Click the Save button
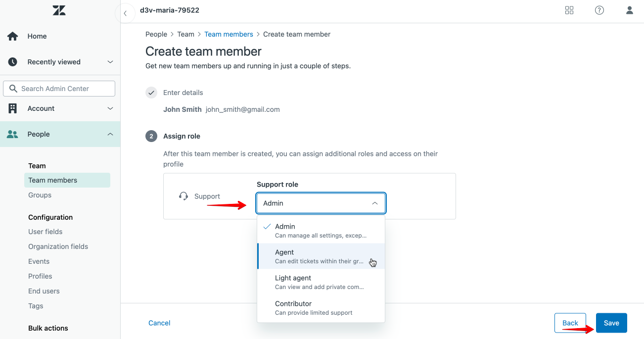Screen dimensions: 644x339 point(611,323)
